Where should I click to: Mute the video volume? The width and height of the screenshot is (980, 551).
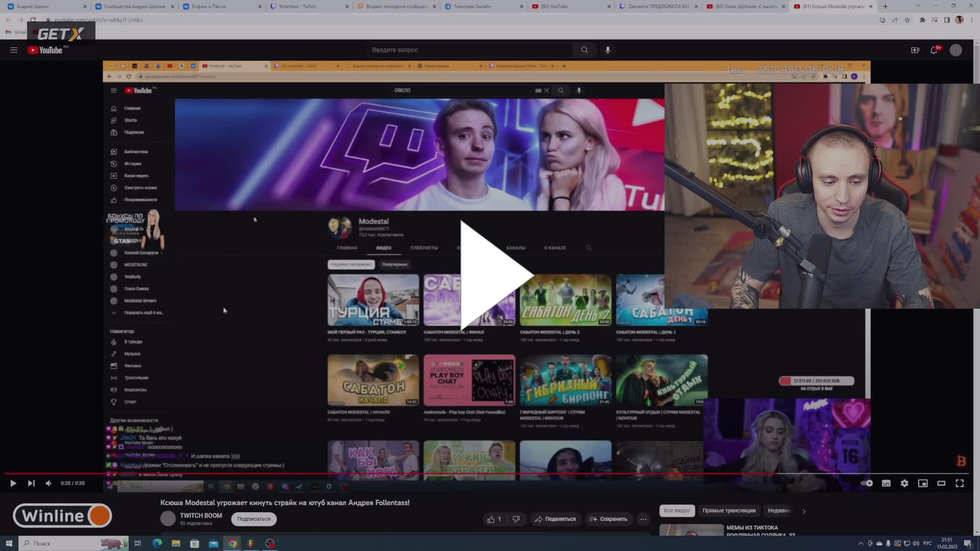pos(48,483)
